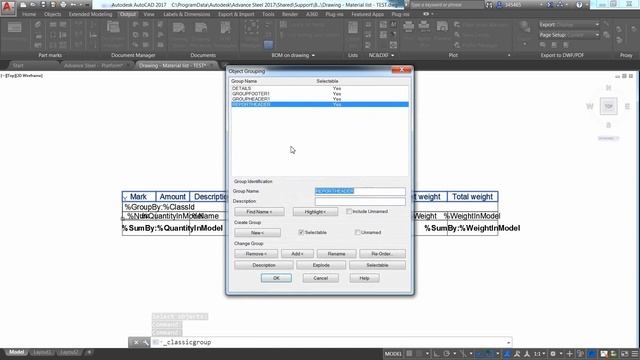Close the command line with its X icon
640x360 pixels.
136,342
